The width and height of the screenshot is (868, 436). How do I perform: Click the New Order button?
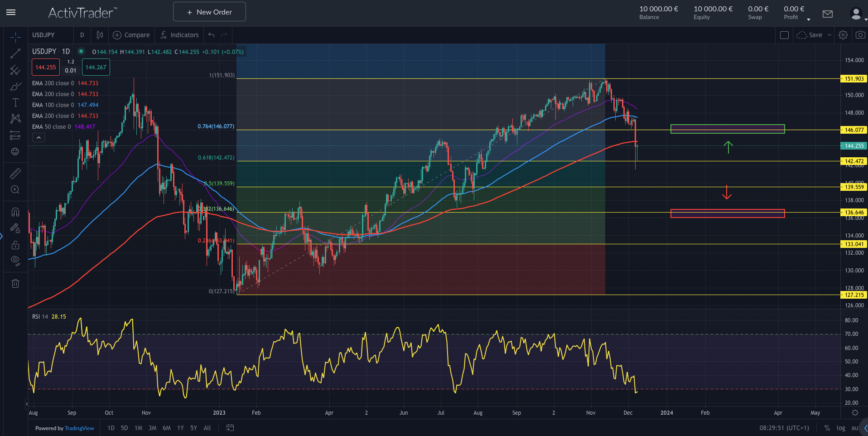(209, 11)
